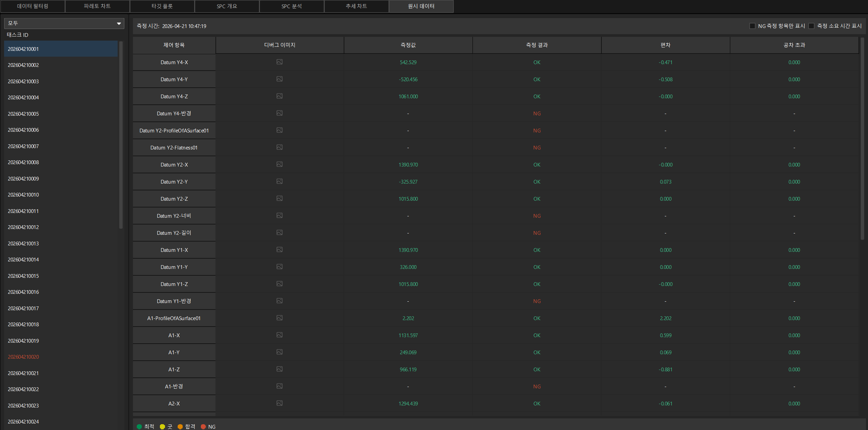Open the 추세 차트 tab
The width and height of the screenshot is (868, 430).
click(356, 6)
